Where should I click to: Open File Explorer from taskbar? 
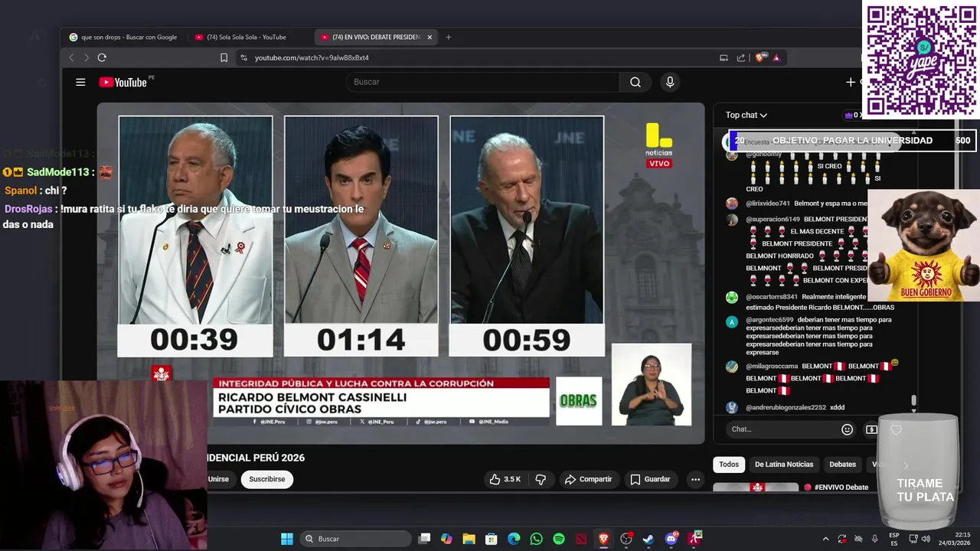[x=469, y=539]
